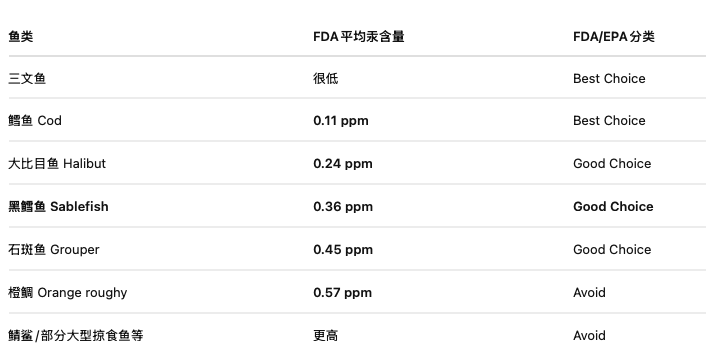Select the 橙鲷 Orange roughy cell
706x363 pixels.
(68, 293)
